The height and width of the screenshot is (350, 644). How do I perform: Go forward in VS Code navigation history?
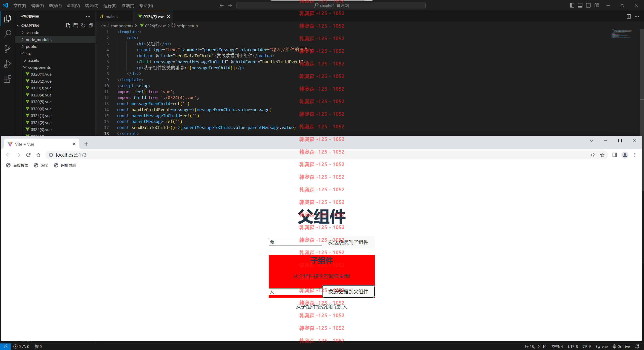pos(230,5)
